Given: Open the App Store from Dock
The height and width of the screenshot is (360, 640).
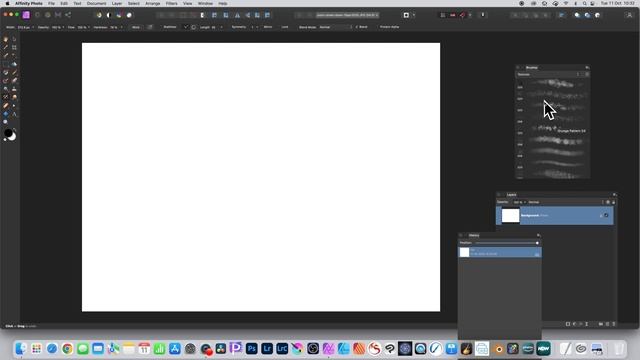Looking at the screenshot, I should [x=175, y=349].
